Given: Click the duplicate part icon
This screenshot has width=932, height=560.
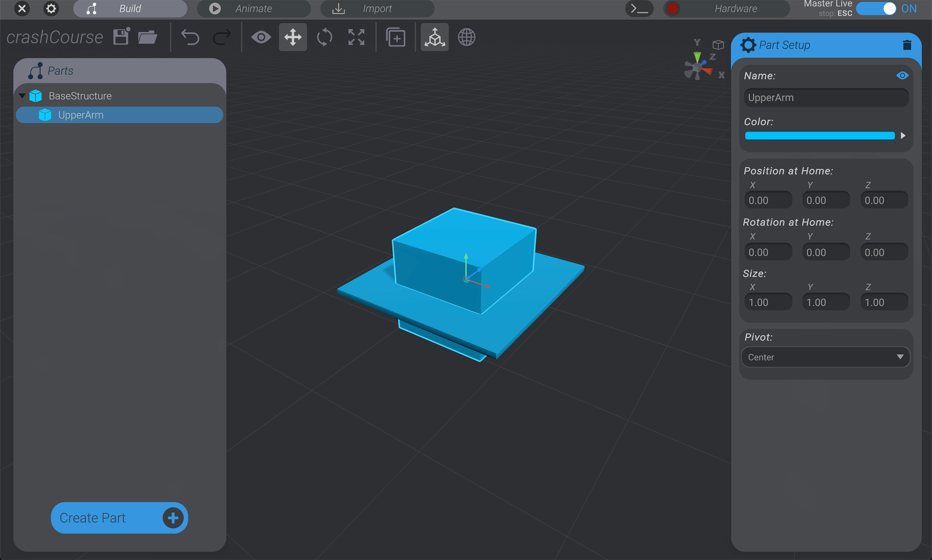Looking at the screenshot, I should (396, 37).
